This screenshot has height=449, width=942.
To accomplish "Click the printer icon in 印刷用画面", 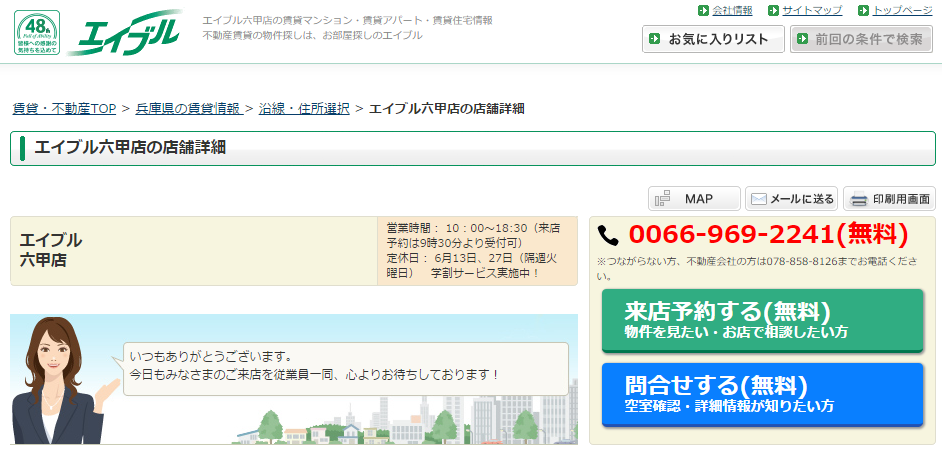I will pos(859,199).
